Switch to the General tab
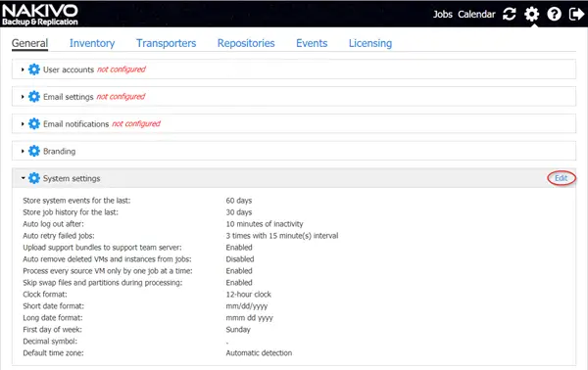The height and width of the screenshot is (370, 588). [x=29, y=43]
